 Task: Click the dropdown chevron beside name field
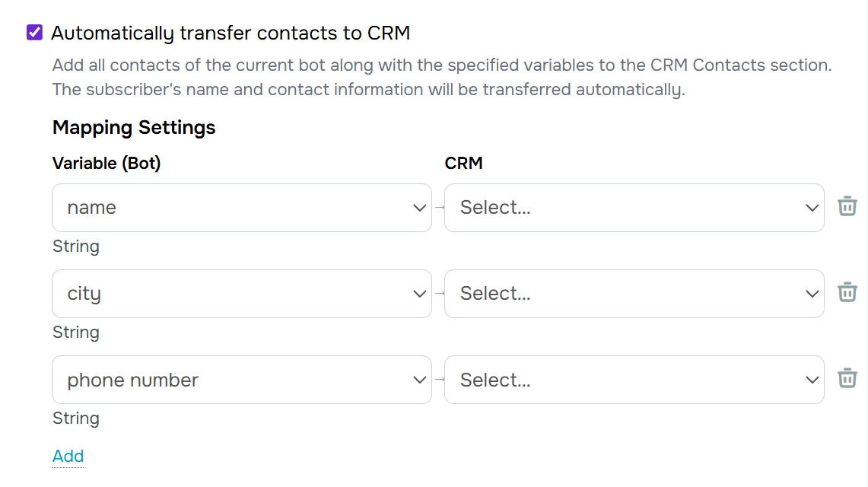[x=419, y=207]
